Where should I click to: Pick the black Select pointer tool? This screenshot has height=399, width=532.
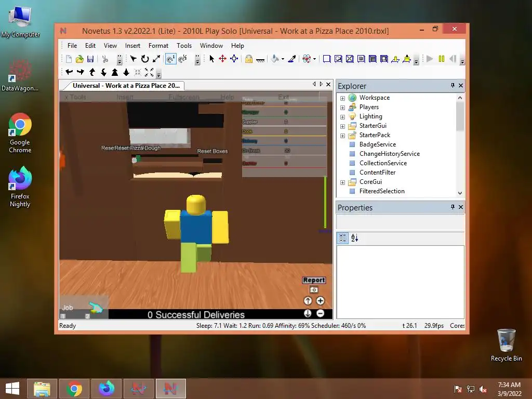point(212,59)
